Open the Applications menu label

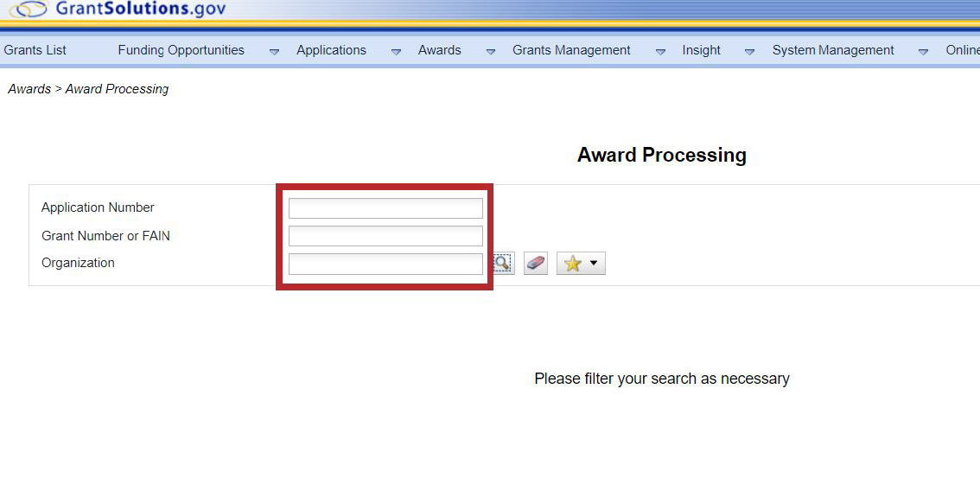click(331, 50)
